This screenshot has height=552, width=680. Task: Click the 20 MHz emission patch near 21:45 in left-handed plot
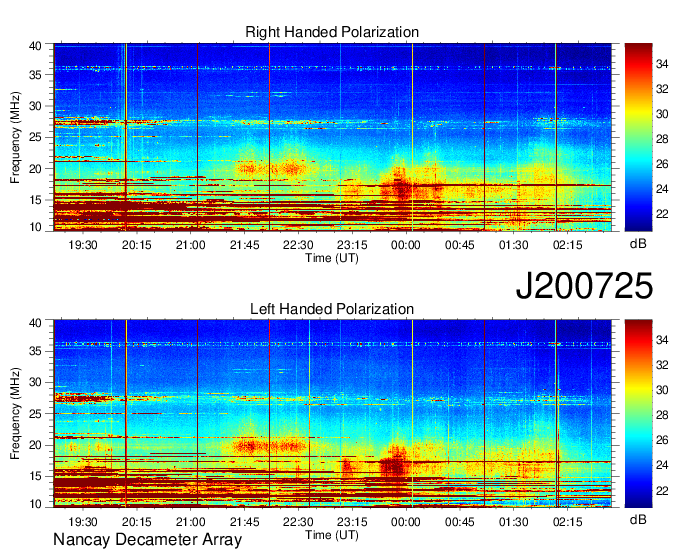[x=250, y=446]
